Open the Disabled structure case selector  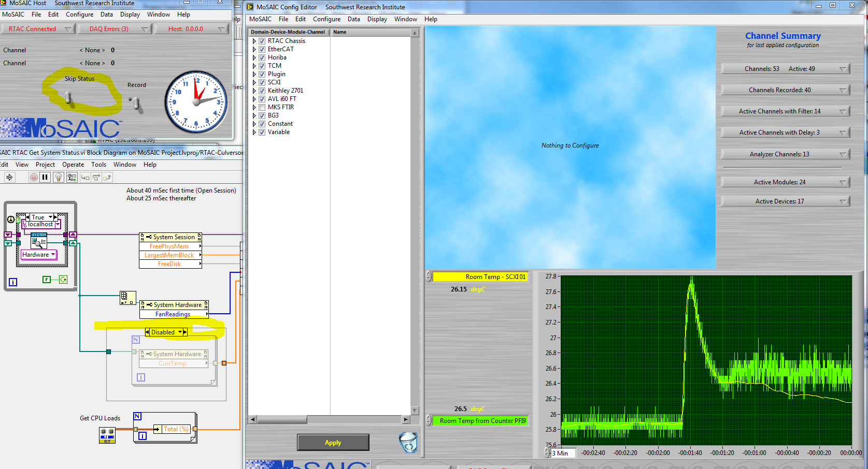coord(166,332)
